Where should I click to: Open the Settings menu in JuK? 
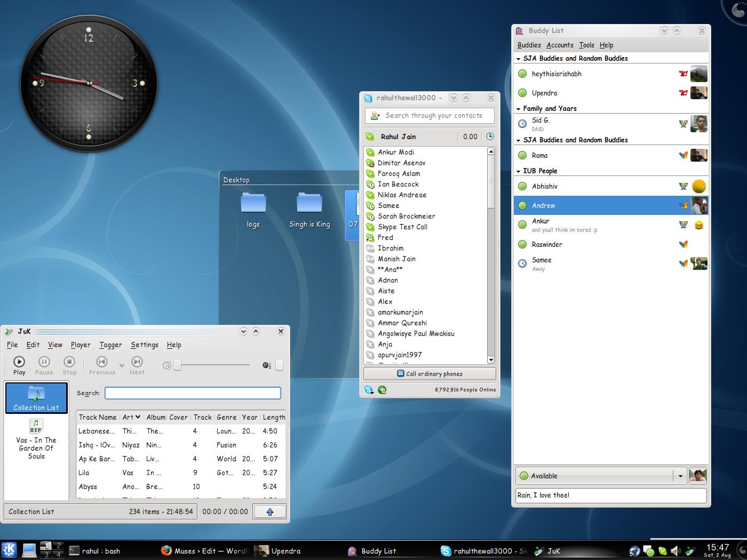(145, 345)
